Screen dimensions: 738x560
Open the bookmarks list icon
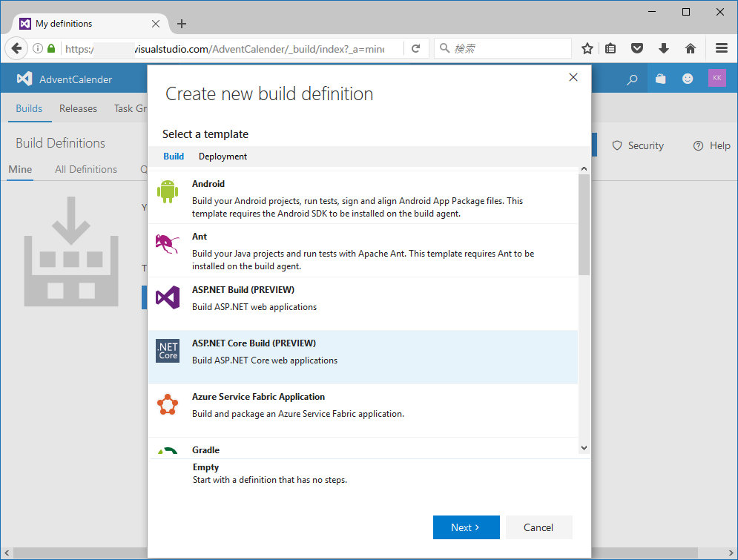(610, 48)
